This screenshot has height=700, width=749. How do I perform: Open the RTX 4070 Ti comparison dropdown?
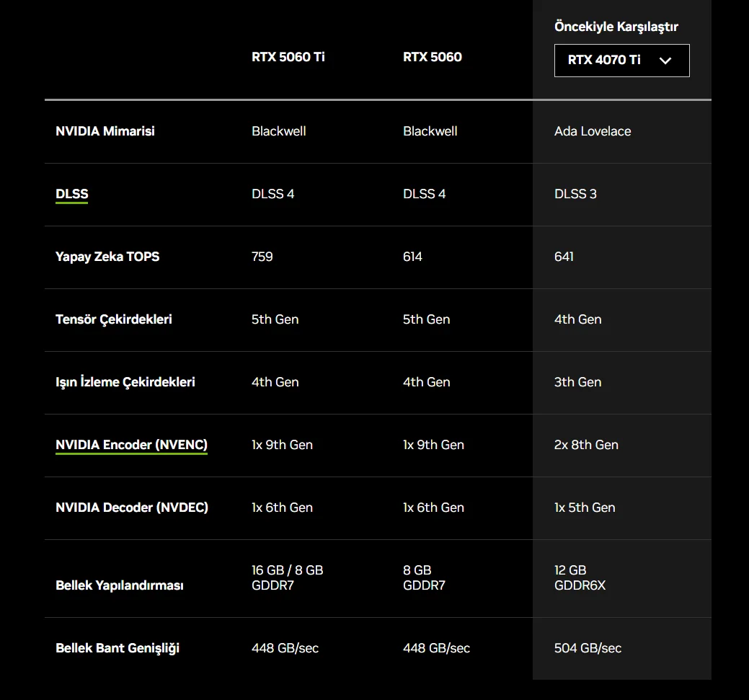tap(621, 61)
